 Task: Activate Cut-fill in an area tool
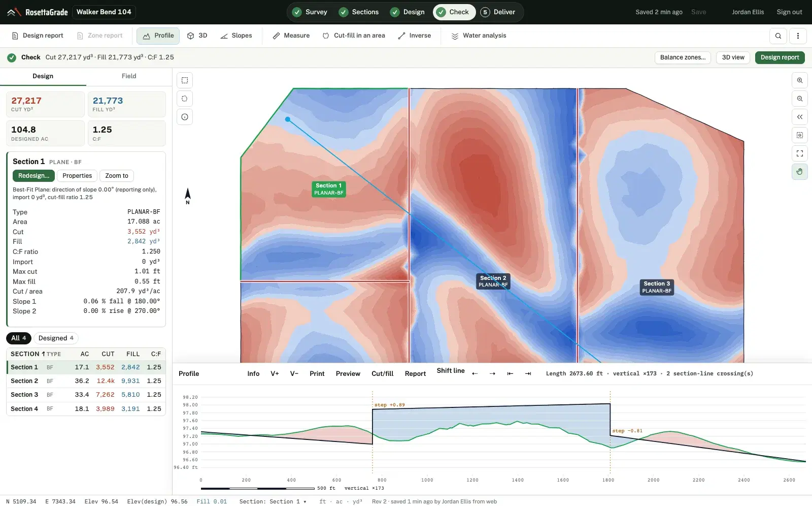[354, 36]
